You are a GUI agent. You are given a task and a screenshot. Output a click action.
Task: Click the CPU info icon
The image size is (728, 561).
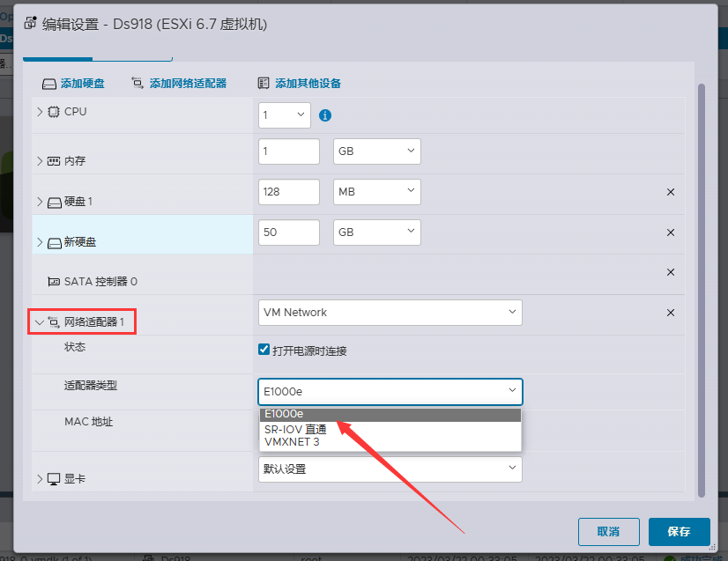325,115
